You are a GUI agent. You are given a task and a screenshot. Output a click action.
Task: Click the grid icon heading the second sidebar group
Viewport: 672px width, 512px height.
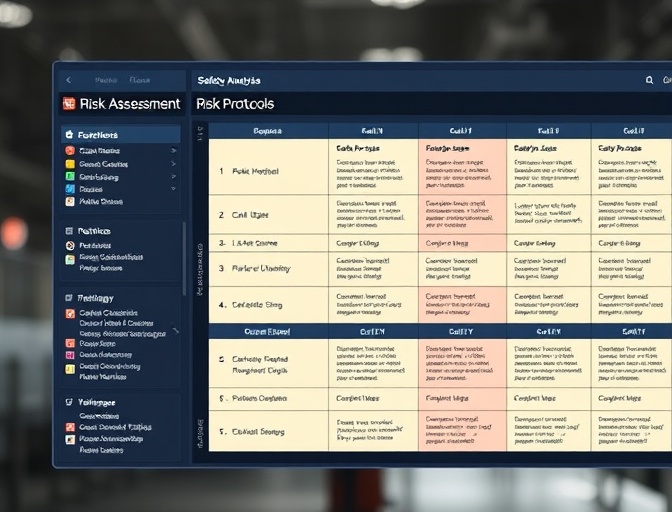(x=69, y=231)
